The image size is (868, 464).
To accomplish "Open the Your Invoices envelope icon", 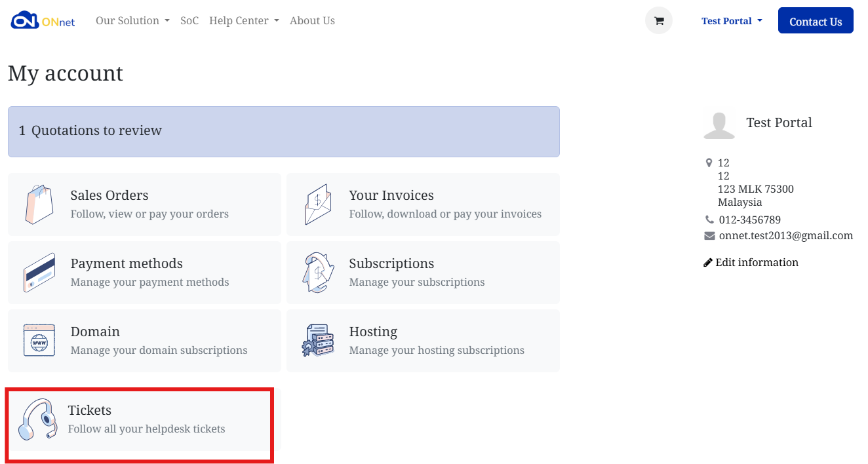I will pos(318,204).
